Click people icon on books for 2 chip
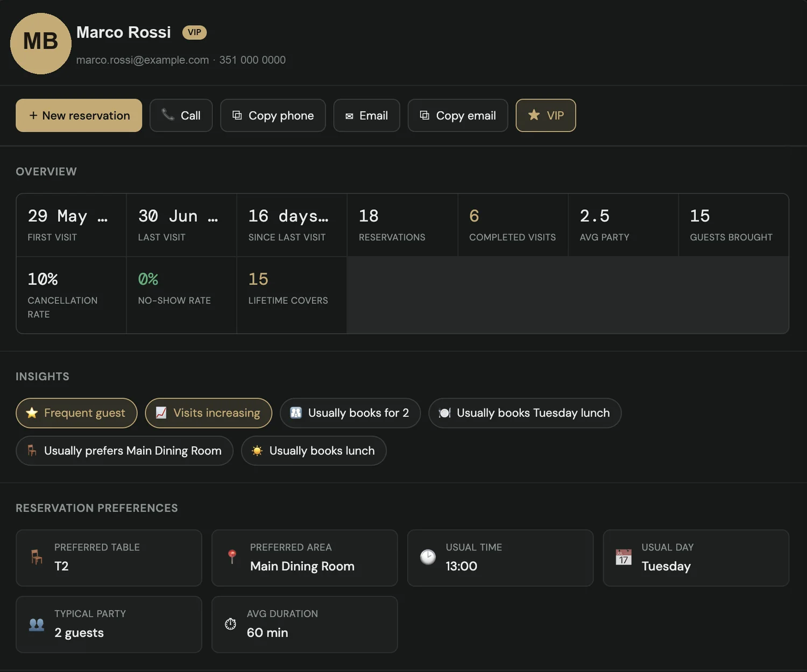The width and height of the screenshot is (807, 672). 296,413
